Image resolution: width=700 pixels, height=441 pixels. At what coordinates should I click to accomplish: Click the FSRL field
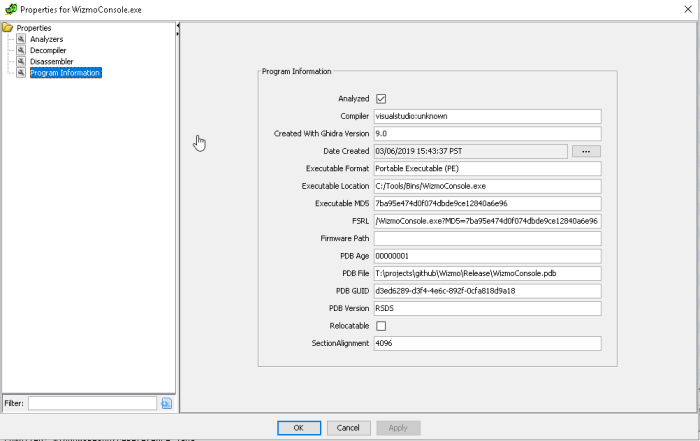pos(488,221)
